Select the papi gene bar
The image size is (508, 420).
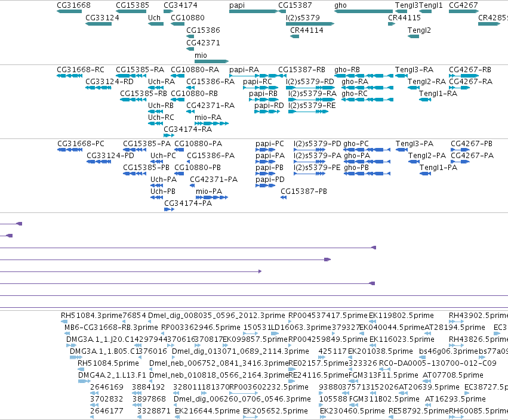tap(254, 11)
